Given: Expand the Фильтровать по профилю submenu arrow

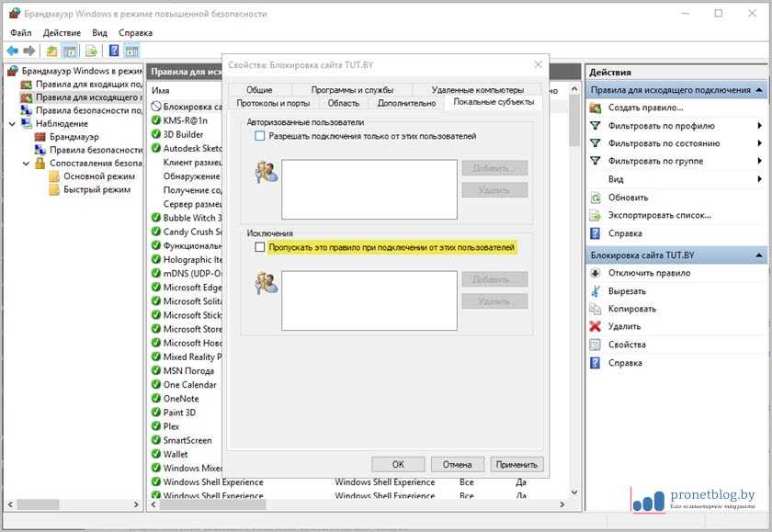Looking at the screenshot, I should [759, 126].
